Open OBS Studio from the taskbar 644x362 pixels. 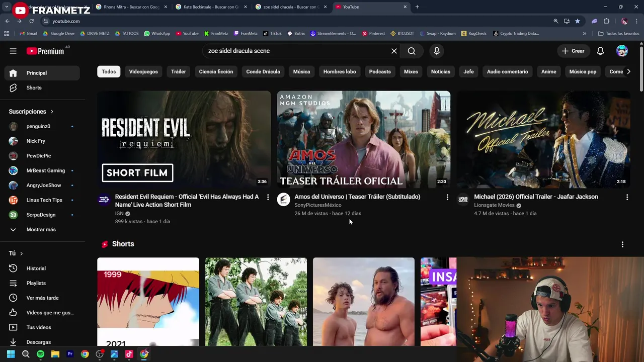pyautogui.click(x=100, y=354)
